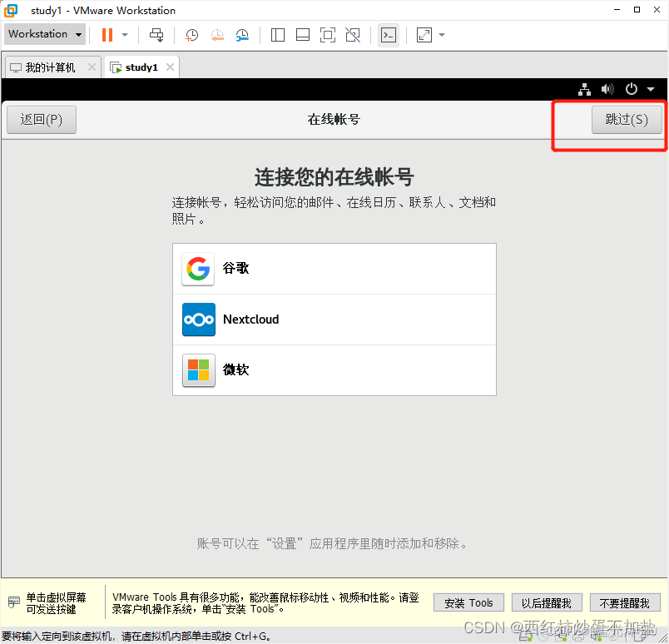The image size is (669, 644).
Task: Maximize the VMware Workstation window
Action: pos(637,10)
